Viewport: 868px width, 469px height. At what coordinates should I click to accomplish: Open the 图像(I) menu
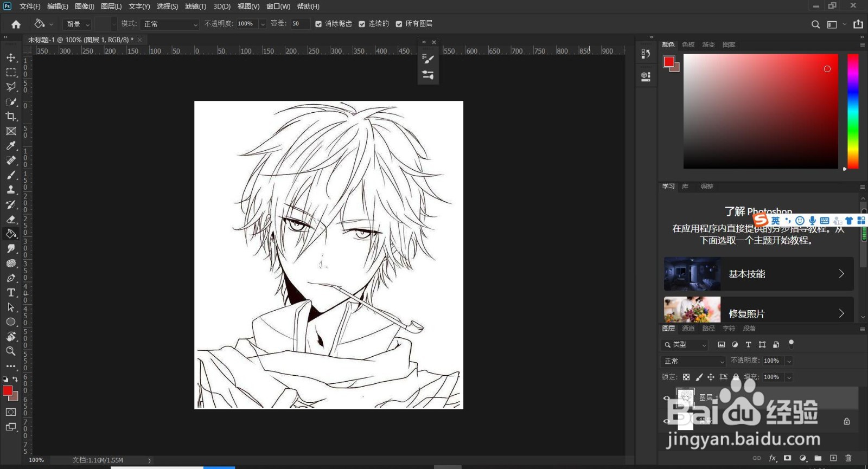click(85, 7)
